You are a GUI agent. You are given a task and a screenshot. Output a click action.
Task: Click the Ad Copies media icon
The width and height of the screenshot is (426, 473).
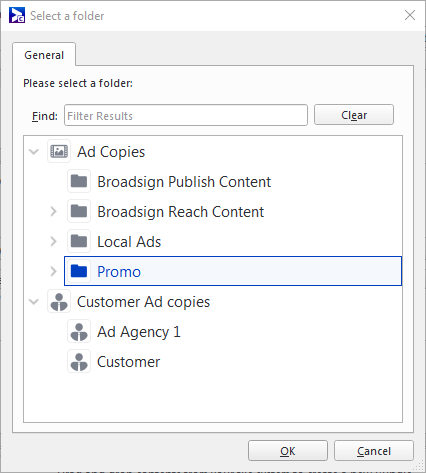click(59, 151)
